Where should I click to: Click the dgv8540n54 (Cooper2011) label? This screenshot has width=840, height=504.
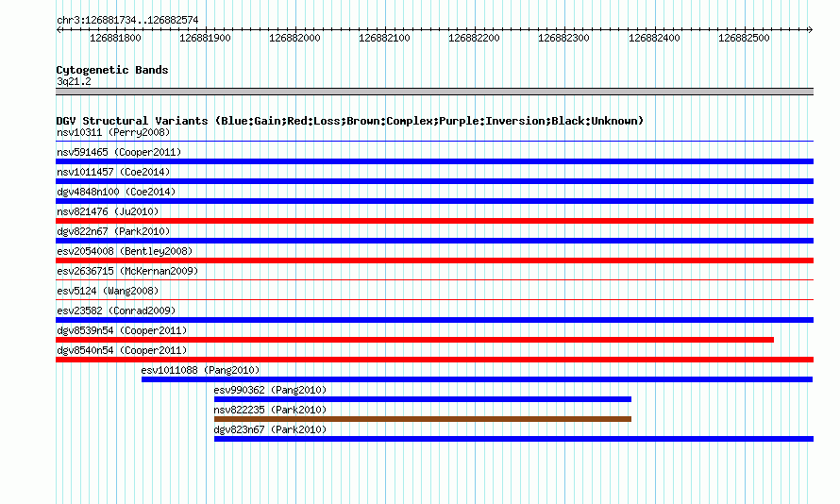(x=122, y=350)
